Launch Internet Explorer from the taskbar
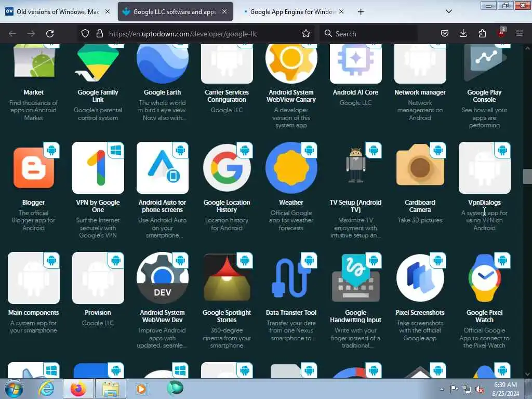The width and height of the screenshot is (532, 399). pyautogui.click(x=46, y=389)
